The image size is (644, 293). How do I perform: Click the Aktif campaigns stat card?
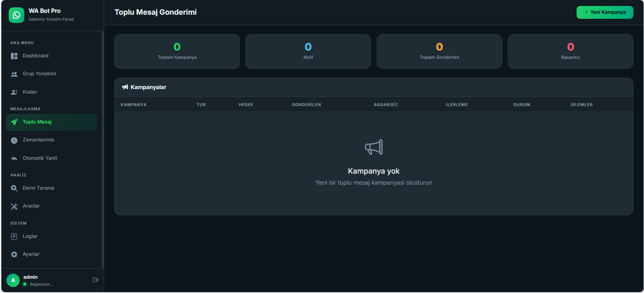coord(308,51)
